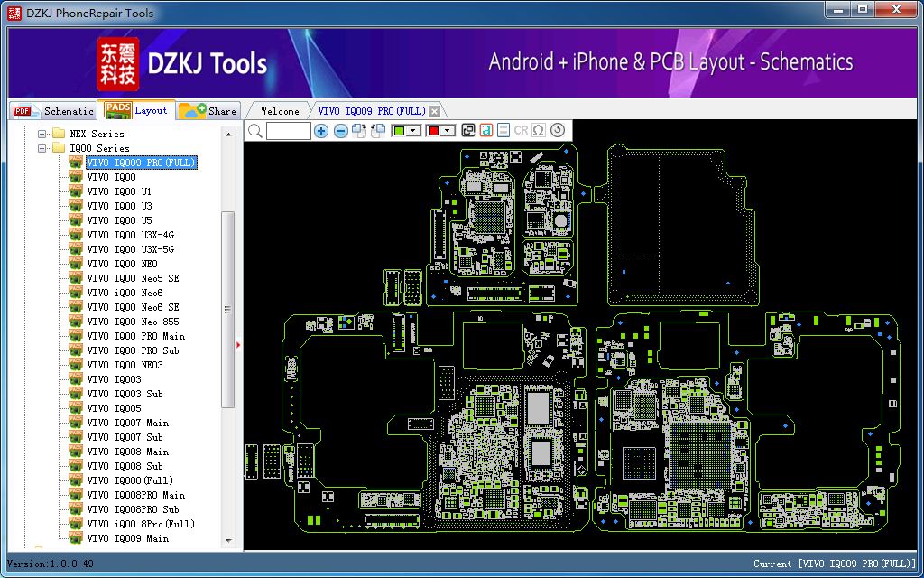Open VIVO IQOO9 Main layout

[x=127, y=538]
